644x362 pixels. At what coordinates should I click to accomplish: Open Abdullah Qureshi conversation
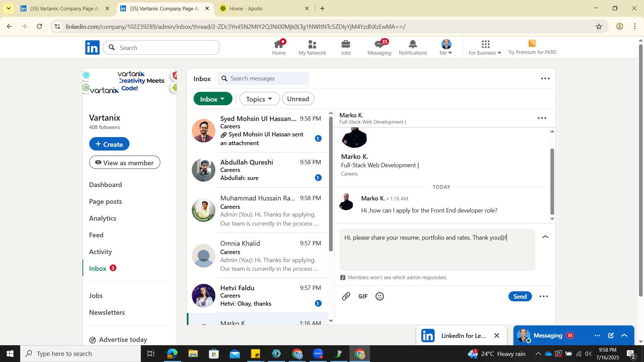[x=257, y=170]
